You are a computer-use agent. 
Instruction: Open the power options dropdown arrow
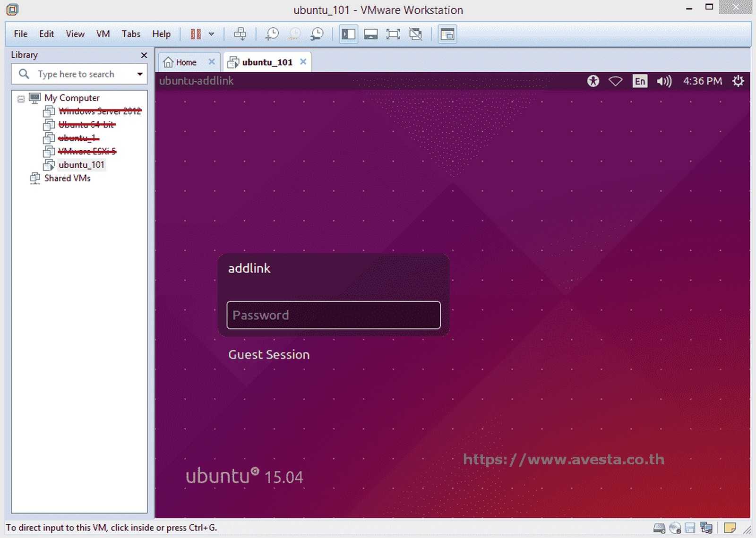[212, 34]
